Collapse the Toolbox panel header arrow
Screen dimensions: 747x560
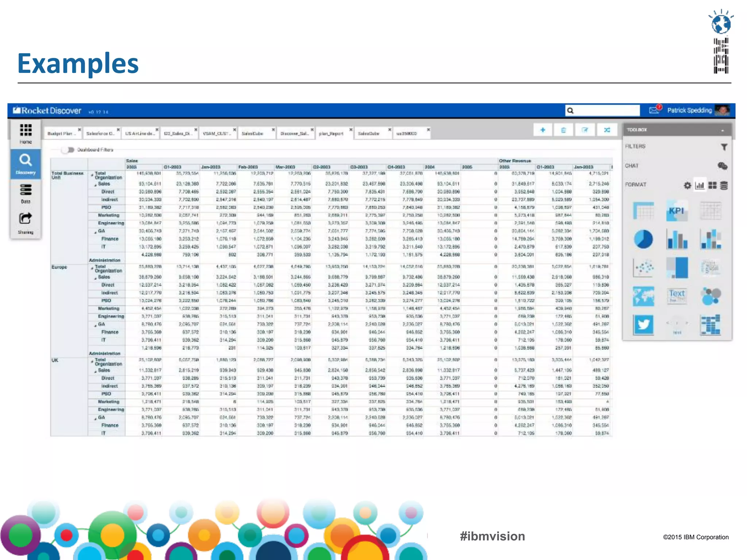pos(723,131)
